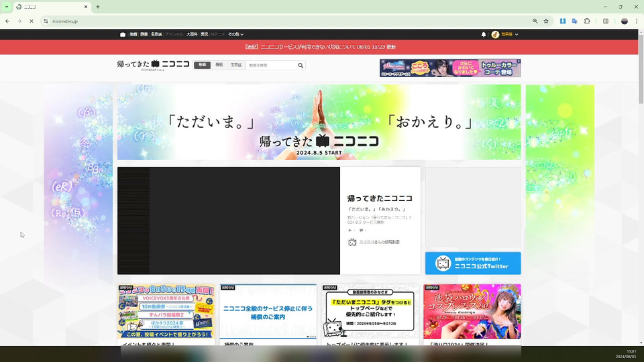This screenshot has height=362, width=644.
Task: Expand the user account dropdown
Action: coord(517,34)
